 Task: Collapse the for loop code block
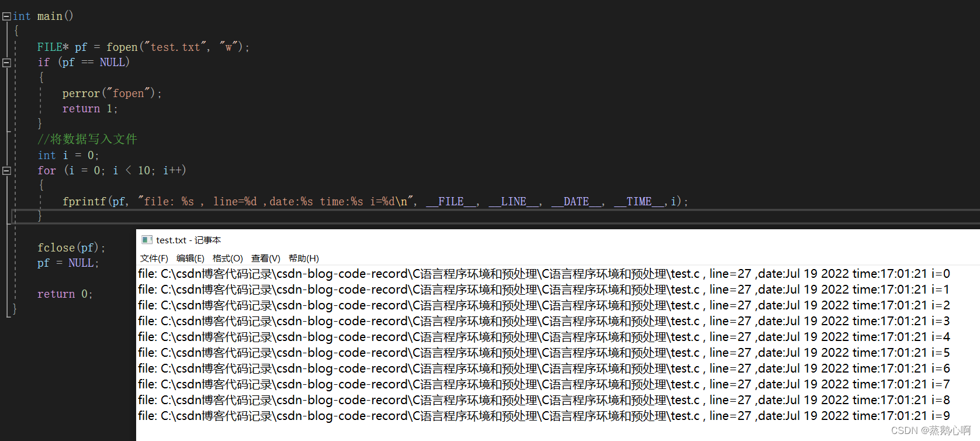[x=6, y=171]
